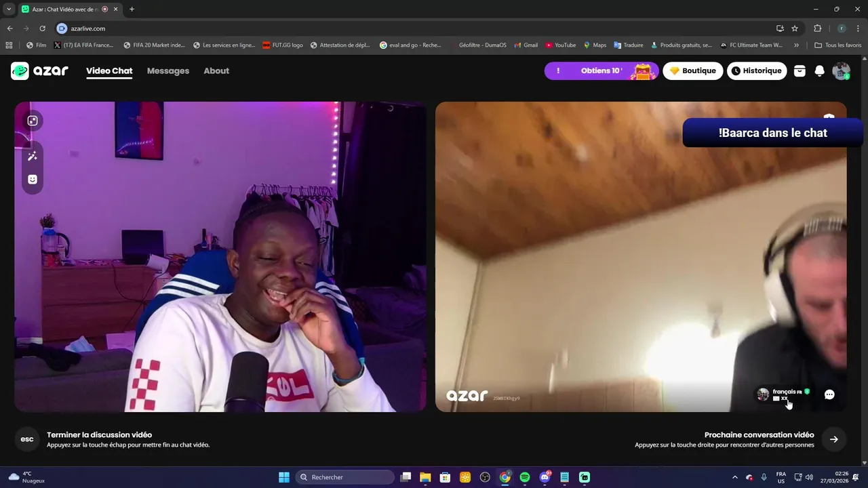Open the Film bookmark
868x488 pixels.
pos(37,45)
